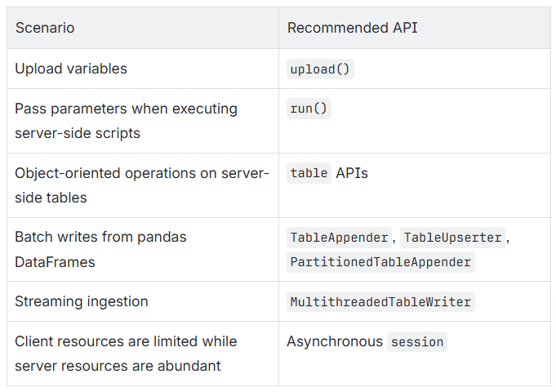Click the word Asynchronous
This screenshot has height=392, width=556.
(335, 341)
